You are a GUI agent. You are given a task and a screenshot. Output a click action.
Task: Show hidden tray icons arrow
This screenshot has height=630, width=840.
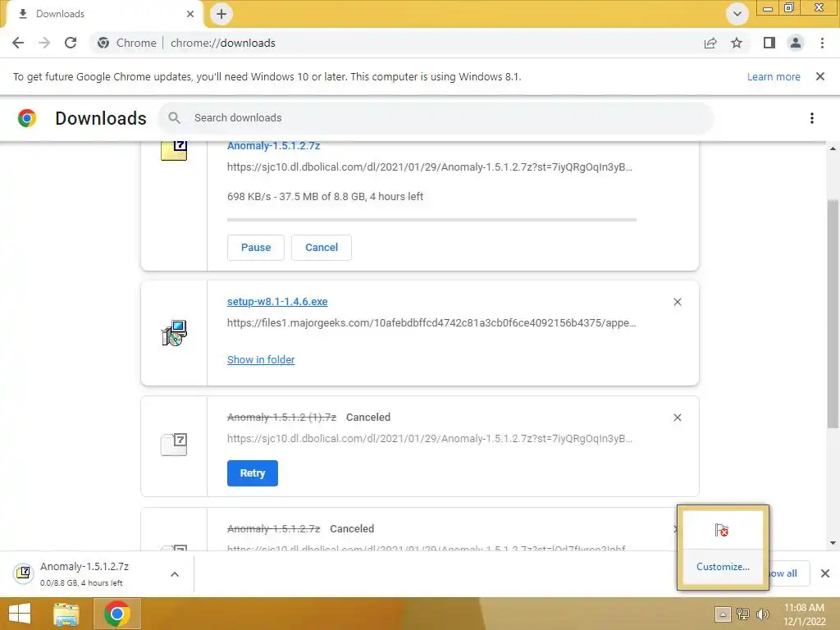point(723,614)
